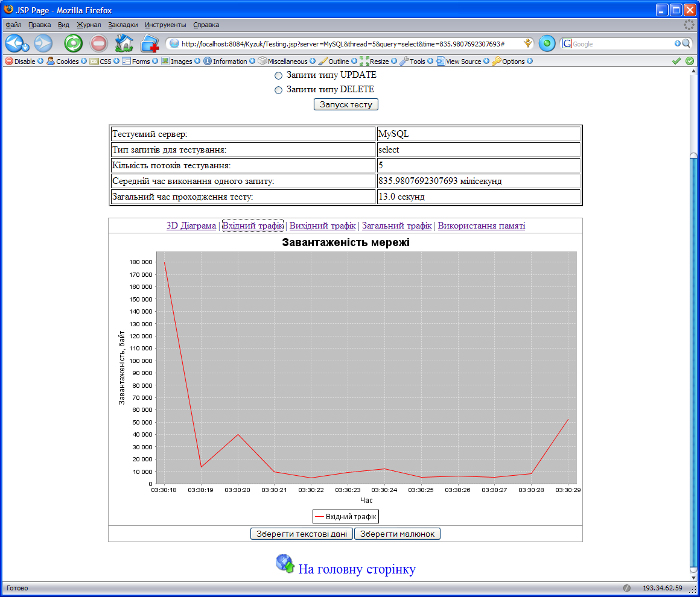Open the Закладки menu
The height and width of the screenshot is (597, 700).
pos(123,25)
